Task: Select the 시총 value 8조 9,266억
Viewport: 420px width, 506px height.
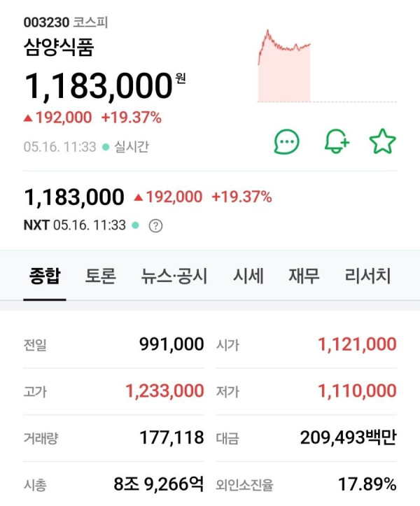Action: (158, 484)
